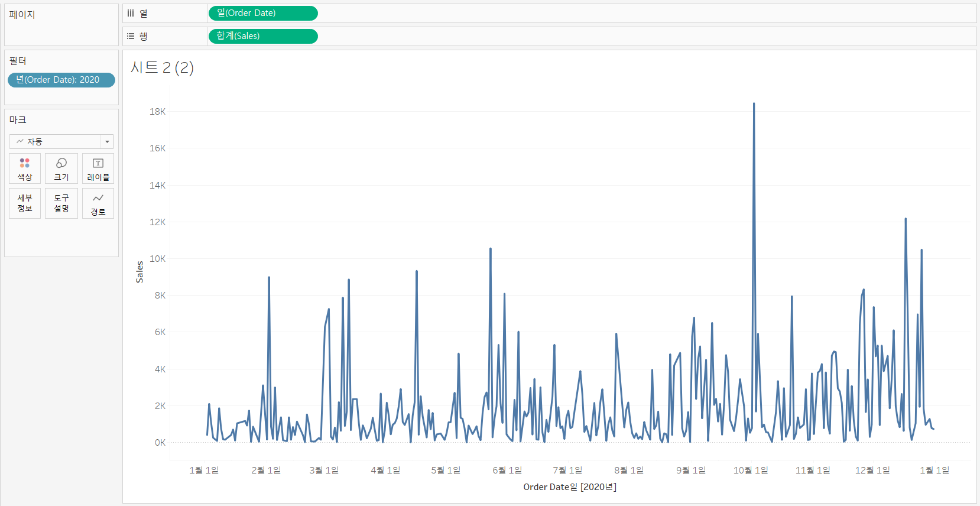Click the columns shelf icon next to 열
This screenshot has width=980, height=506.
point(131,13)
